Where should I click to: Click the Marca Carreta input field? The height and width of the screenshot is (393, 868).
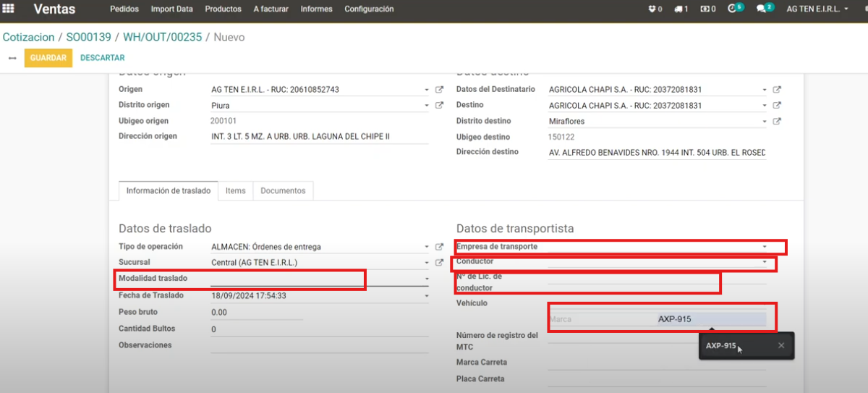[657, 363]
